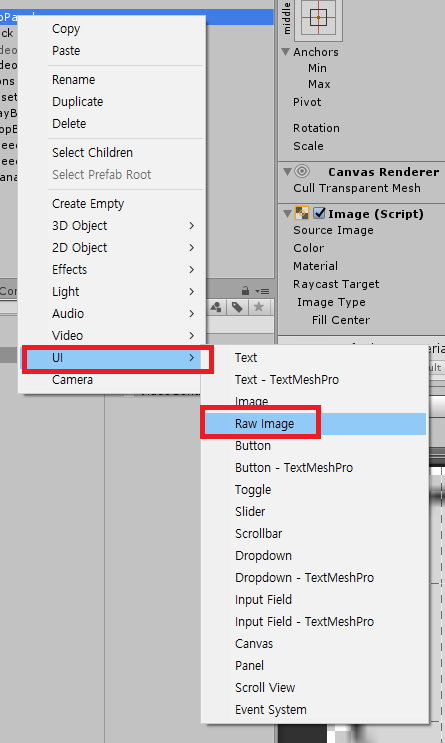Click the Image script component icon

(x=302, y=213)
